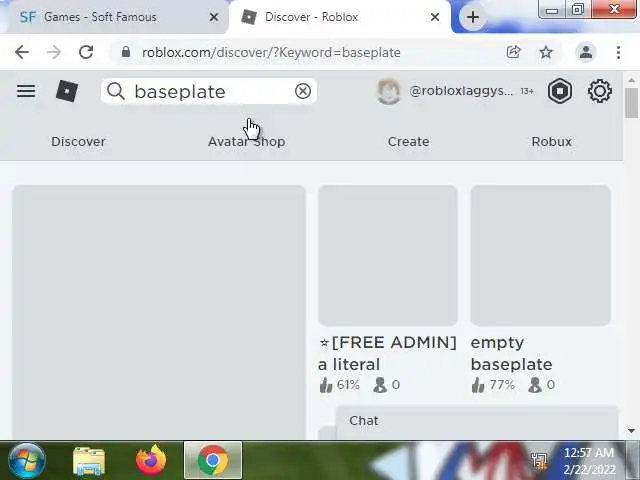Go forward in browser history
Screen dimensions: 640x480
[53, 52]
